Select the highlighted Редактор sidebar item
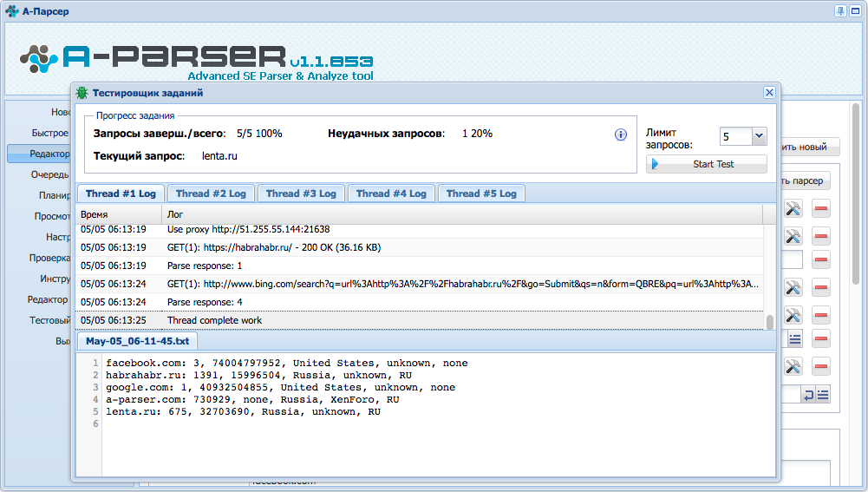Screen dimensions: 868x492 pos(39,154)
